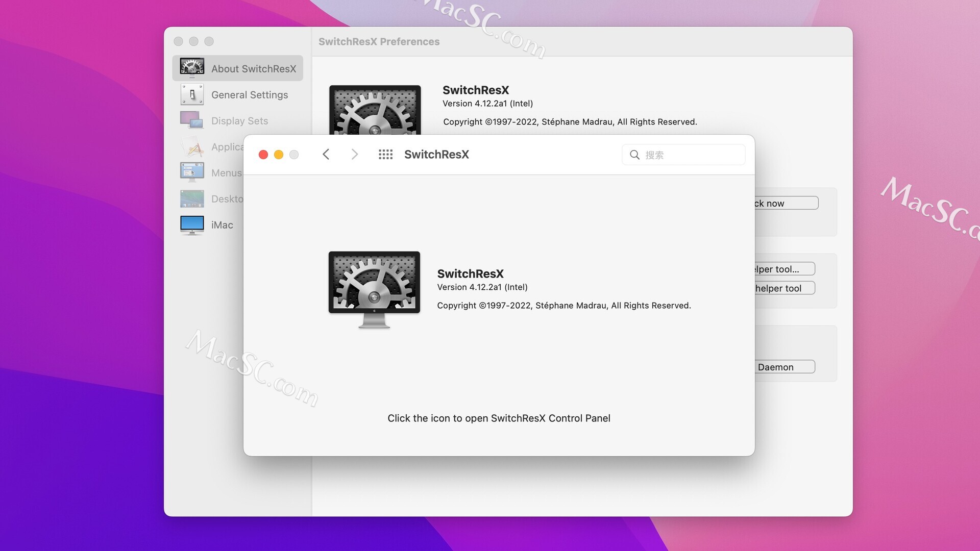
Task: Open the Menus item in the sidebar
Action: point(208,172)
